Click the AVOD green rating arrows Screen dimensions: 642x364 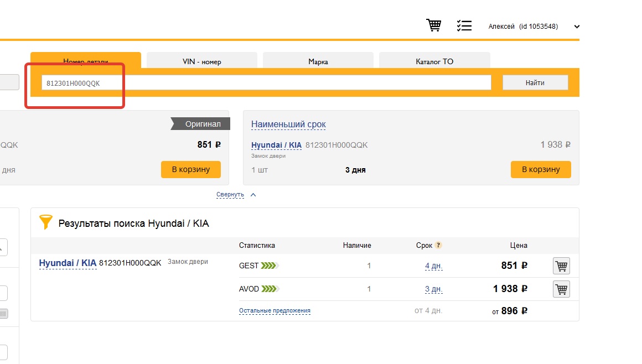(x=270, y=289)
